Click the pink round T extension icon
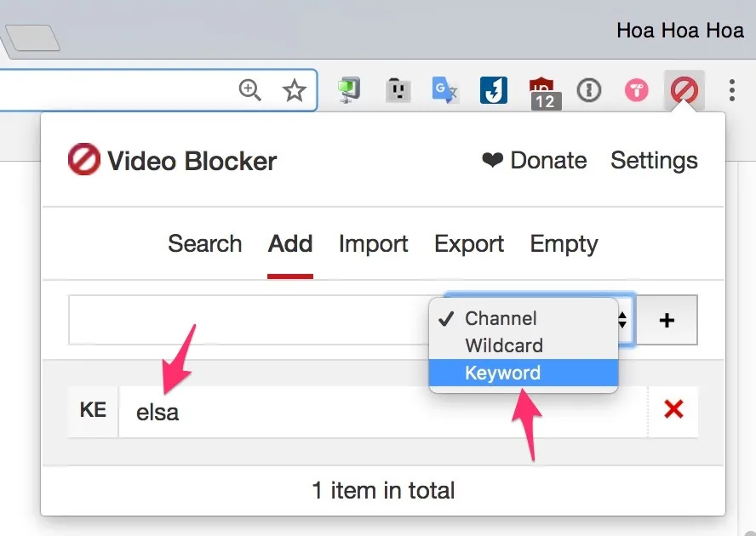756x536 pixels. (637, 90)
